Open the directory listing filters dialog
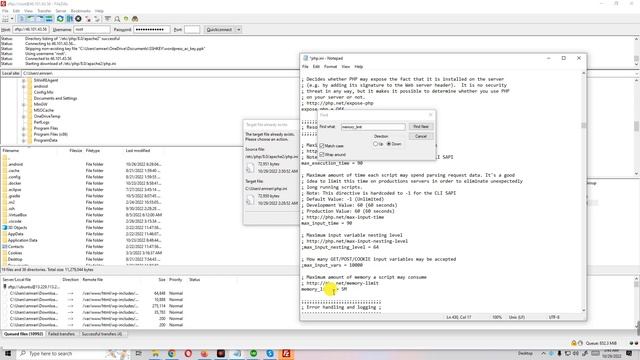The width and height of the screenshot is (640, 360). point(108,19)
